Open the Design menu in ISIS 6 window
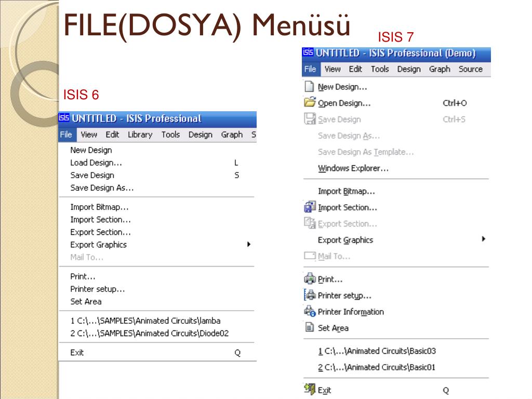 (200, 135)
